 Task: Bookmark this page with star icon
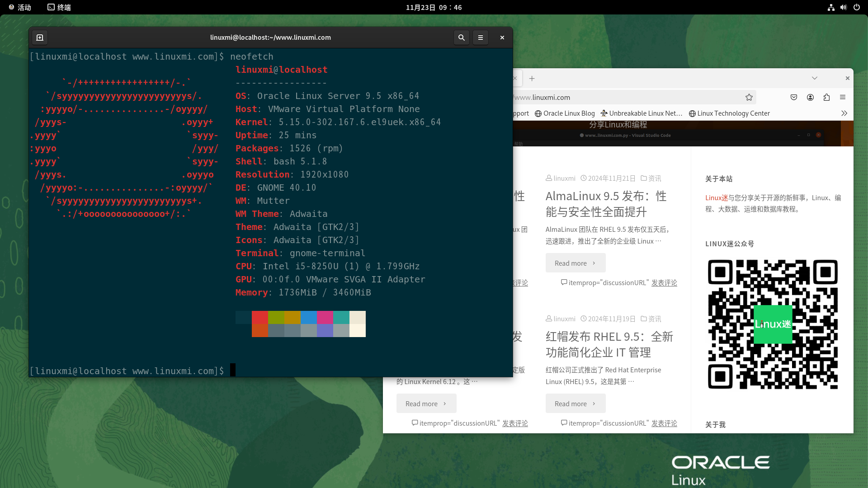[749, 97]
